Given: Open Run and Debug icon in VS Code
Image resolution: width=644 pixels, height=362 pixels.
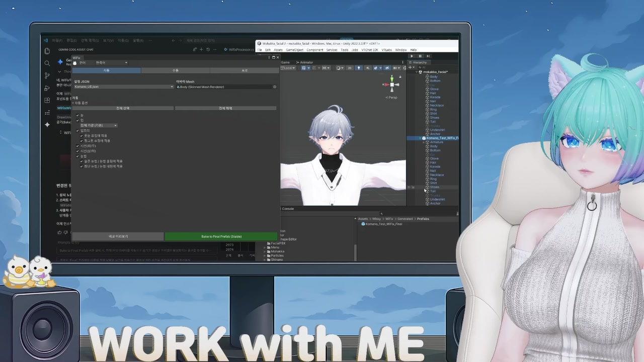Looking at the screenshot, I should [x=47, y=88].
